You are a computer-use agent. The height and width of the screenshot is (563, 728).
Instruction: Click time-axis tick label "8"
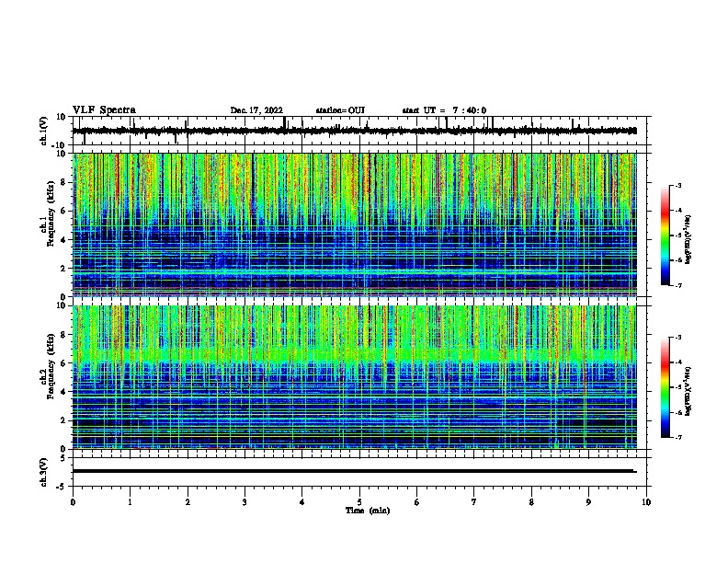click(x=531, y=502)
